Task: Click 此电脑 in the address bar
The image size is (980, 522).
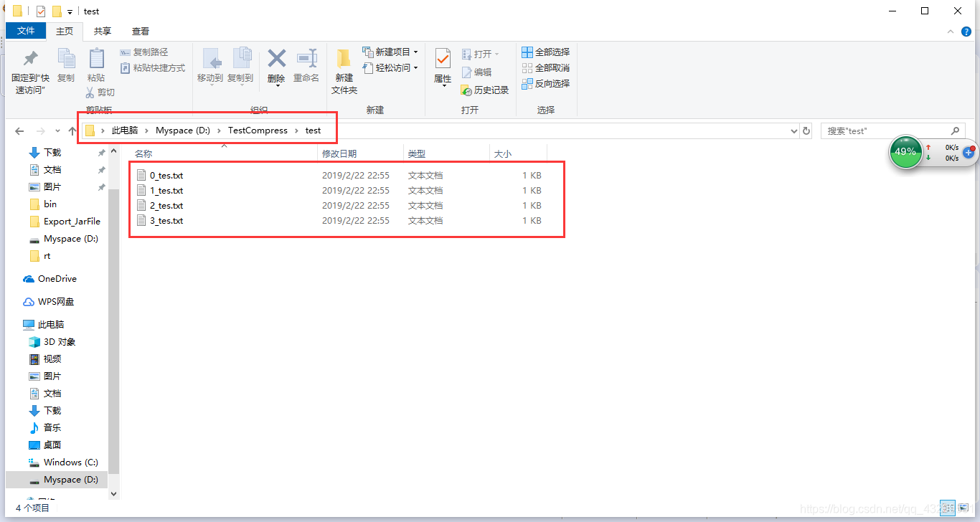Action: click(124, 130)
